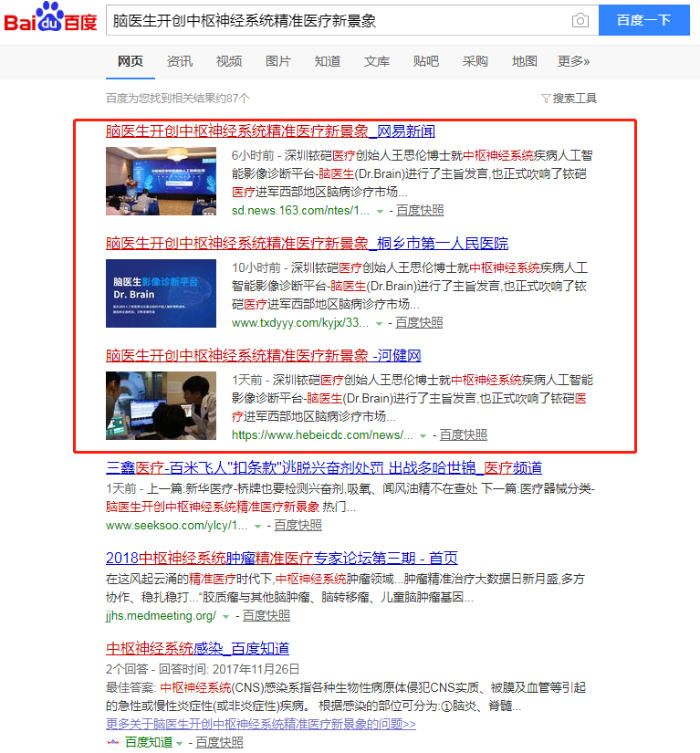Screen dimensions: 700x753
Task: Open 中枢神经系统感染_百度知道 result
Action: (197, 648)
